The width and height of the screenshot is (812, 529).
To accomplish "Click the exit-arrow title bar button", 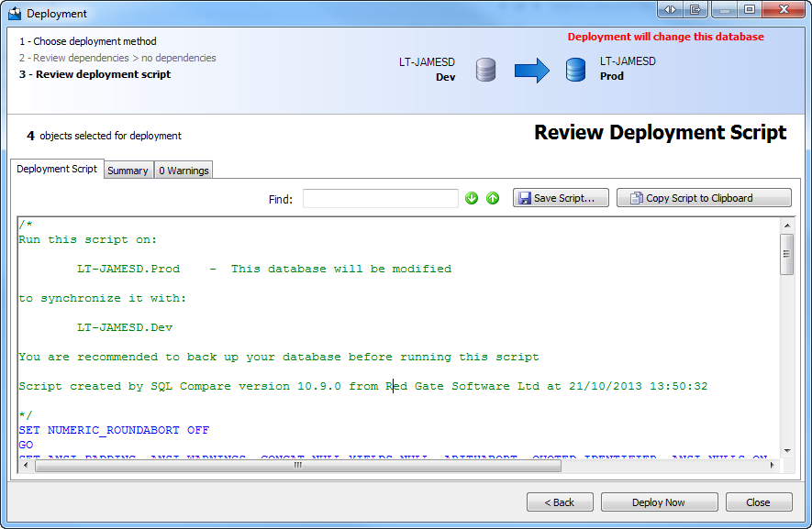I will (695, 9).
